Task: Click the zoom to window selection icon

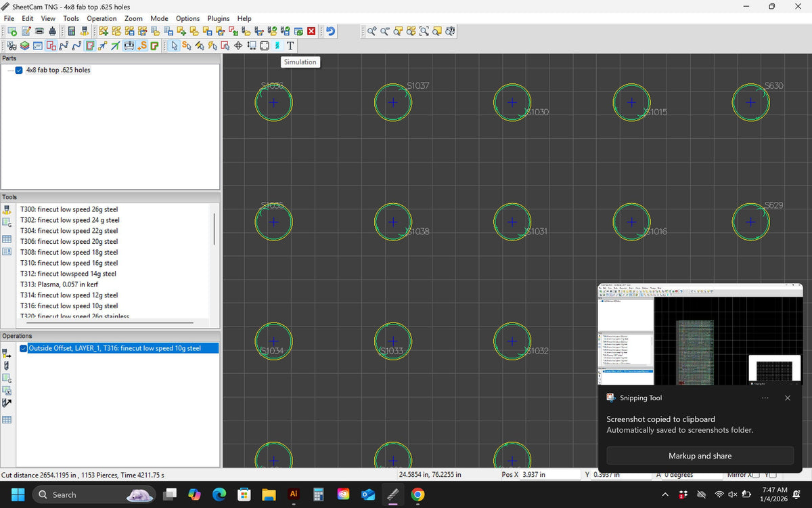Action: pos(424,31)
